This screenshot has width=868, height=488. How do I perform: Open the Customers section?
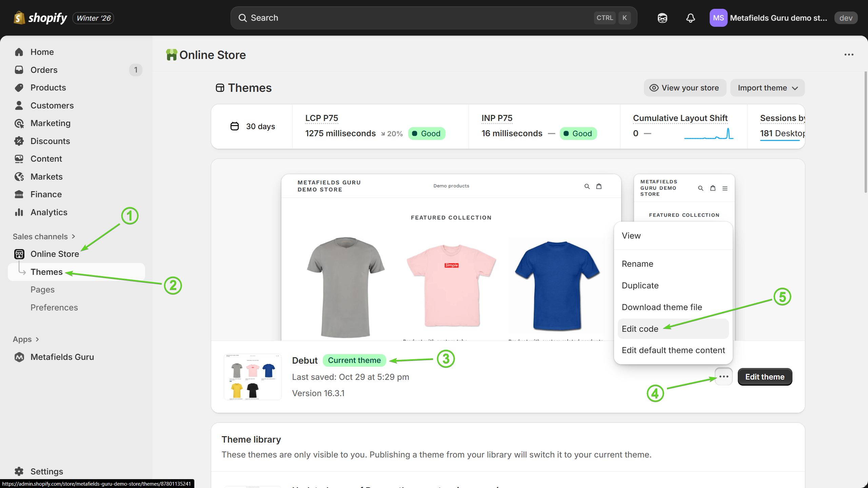pos(52,105)
